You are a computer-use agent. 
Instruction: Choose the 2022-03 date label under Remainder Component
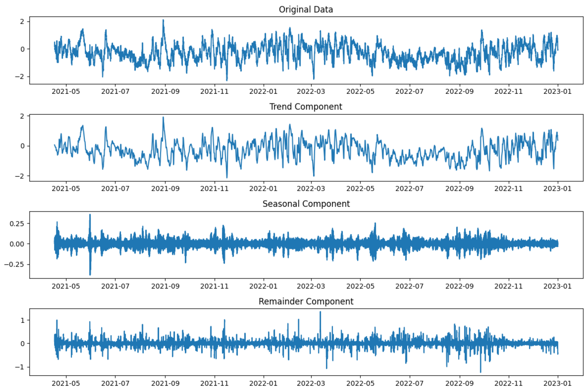(x=311, y=383)
